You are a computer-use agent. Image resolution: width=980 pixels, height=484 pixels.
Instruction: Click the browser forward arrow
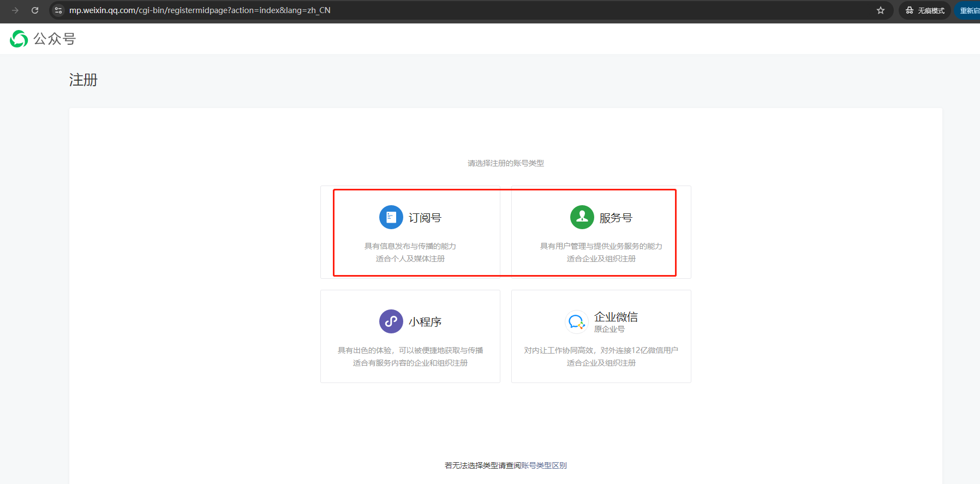click(x=15, y=10)
